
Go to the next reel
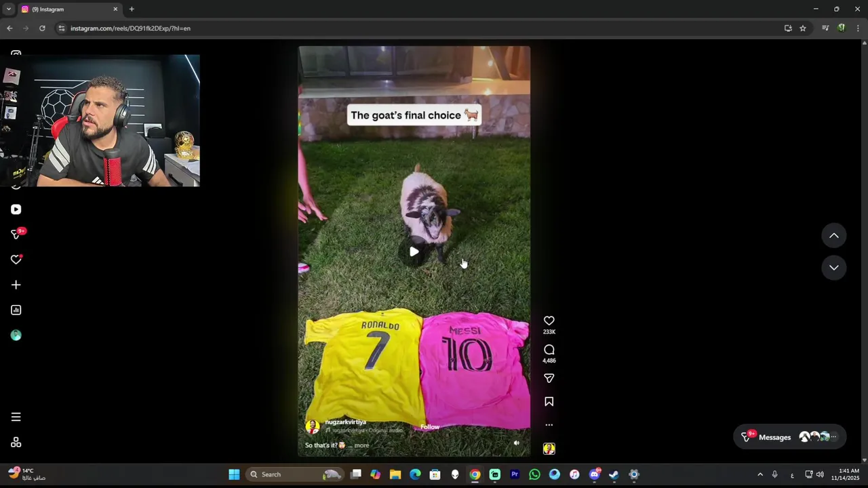834,268
